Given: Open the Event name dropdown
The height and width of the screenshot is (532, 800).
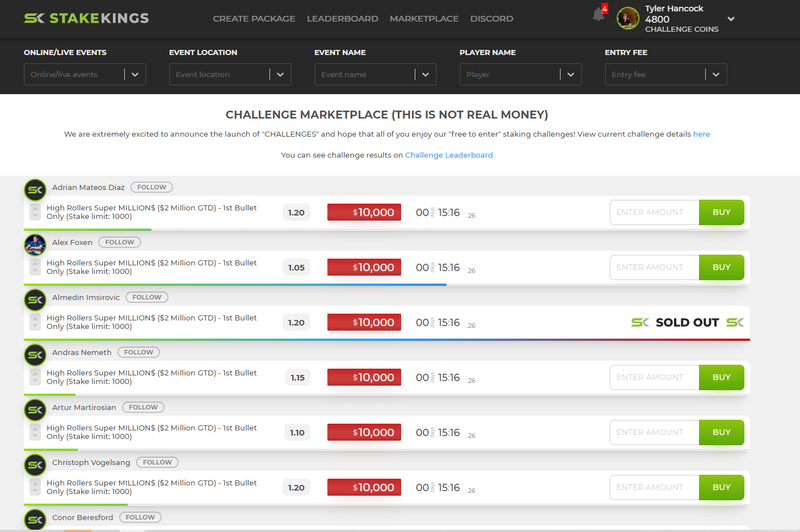Looking at the screenshot, I should pyautogui.click(x=376, y=74).
